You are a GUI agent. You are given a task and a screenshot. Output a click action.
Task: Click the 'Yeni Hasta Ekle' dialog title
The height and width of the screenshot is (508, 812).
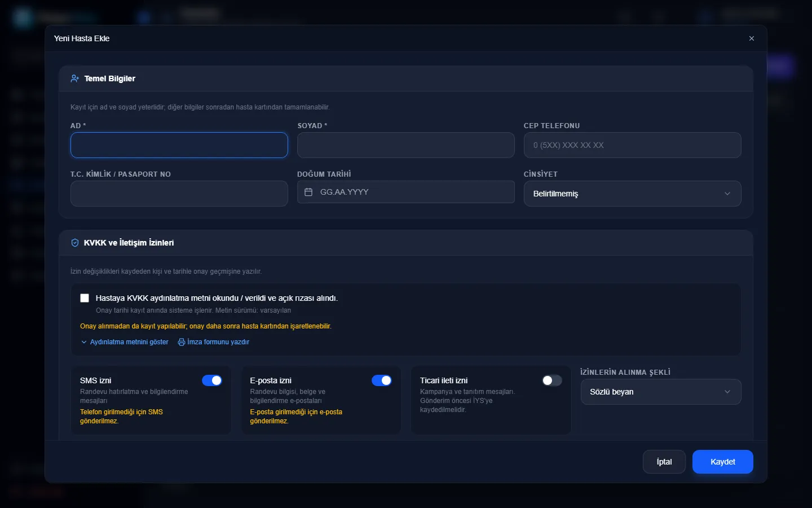point(82,38)
